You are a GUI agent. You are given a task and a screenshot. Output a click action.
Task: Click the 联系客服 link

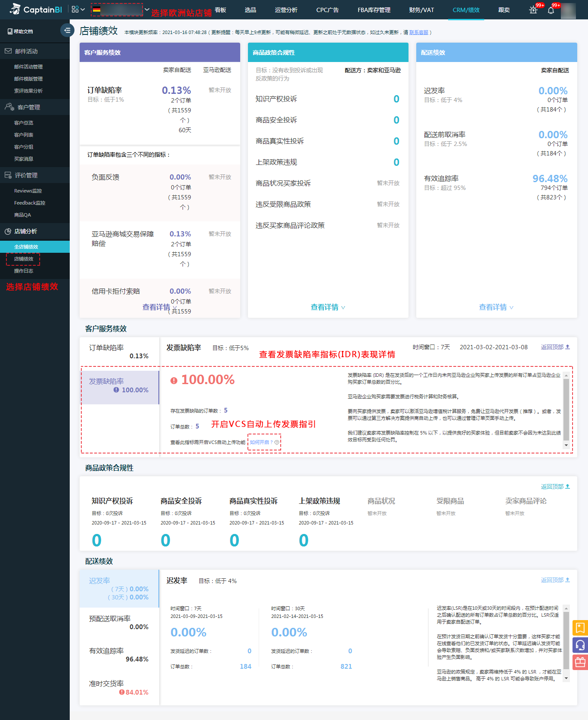click(418, 32)
